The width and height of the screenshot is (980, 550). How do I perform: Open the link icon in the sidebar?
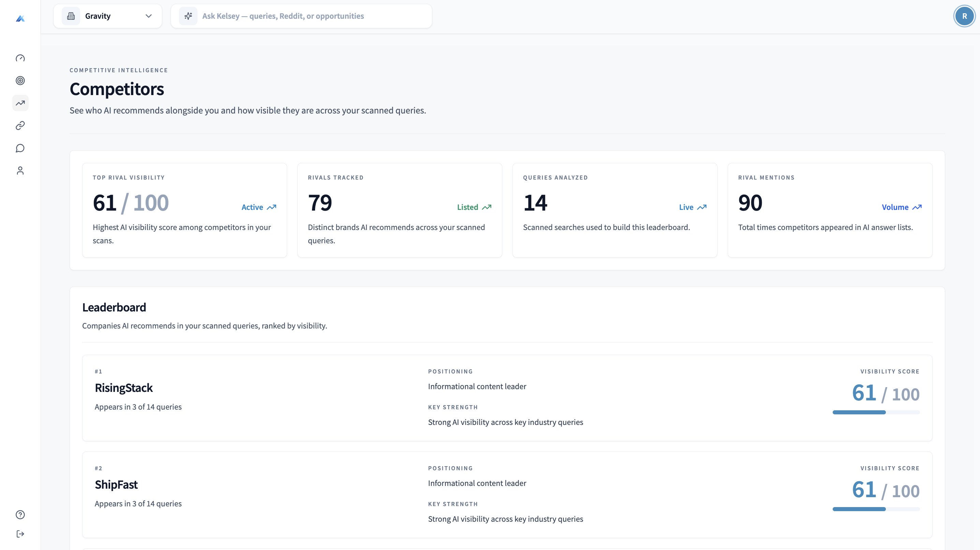[20, 125]
